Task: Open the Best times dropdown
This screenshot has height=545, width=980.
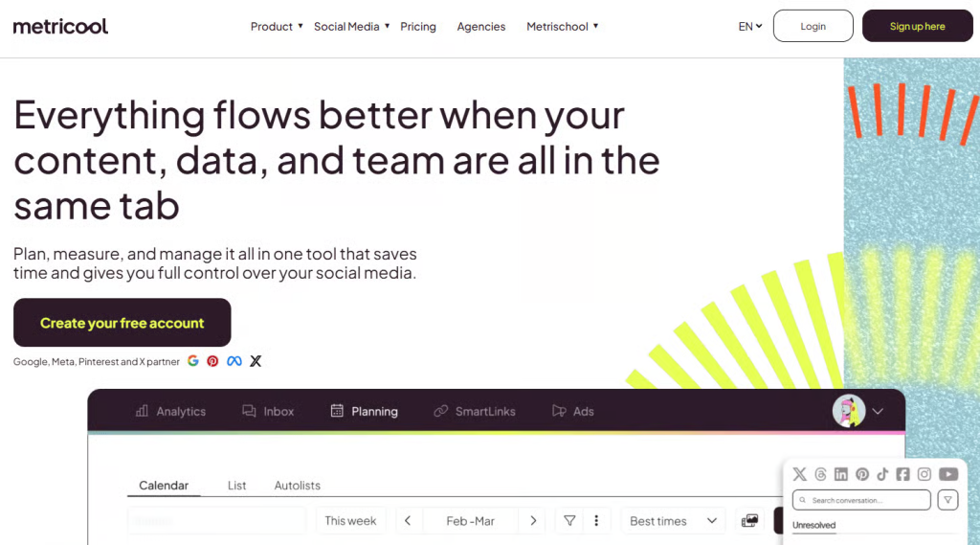Action: pyautogui.click(x=673, y=521)
